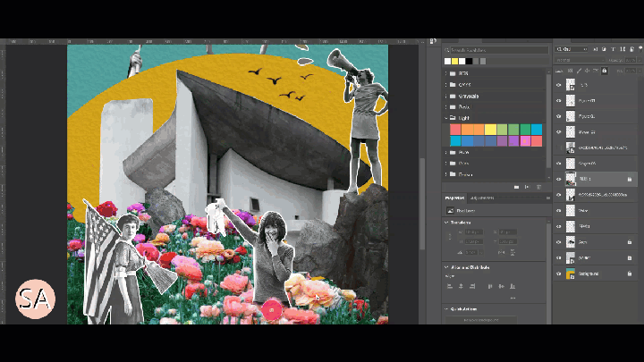Click lock position icon

(587, 71)
